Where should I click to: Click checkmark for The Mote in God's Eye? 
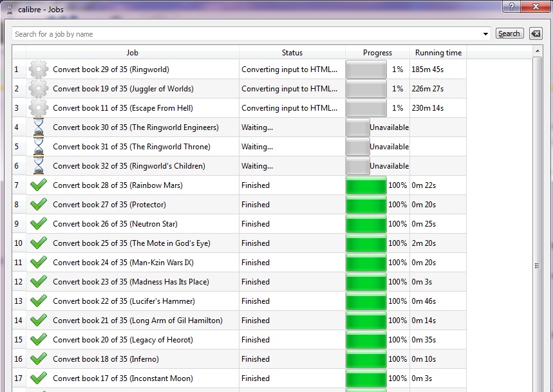pos(39,243)
